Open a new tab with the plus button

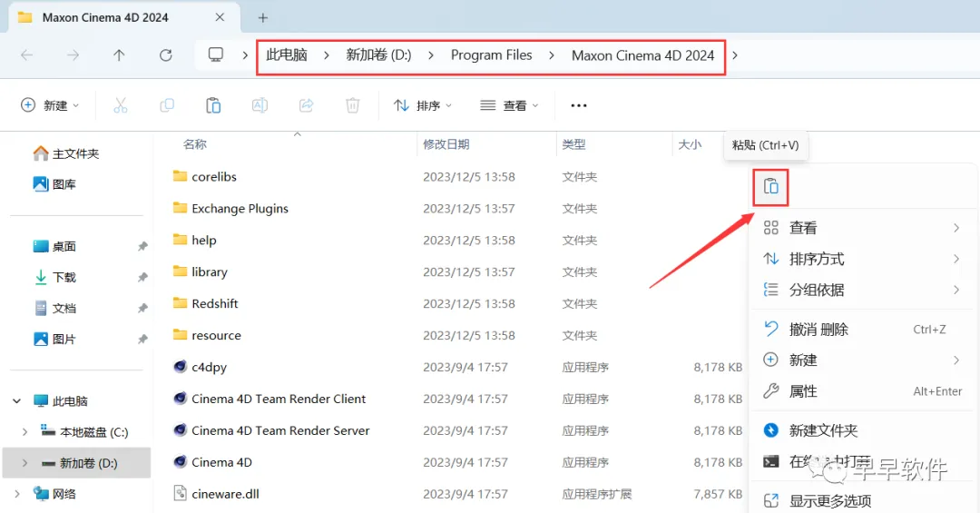coord(263,18)
